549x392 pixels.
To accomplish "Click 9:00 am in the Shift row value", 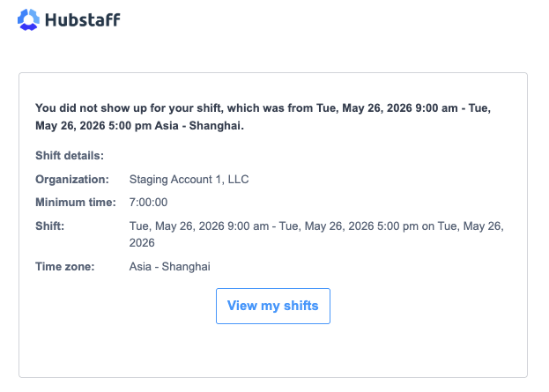I will click(x=248, y=226).
